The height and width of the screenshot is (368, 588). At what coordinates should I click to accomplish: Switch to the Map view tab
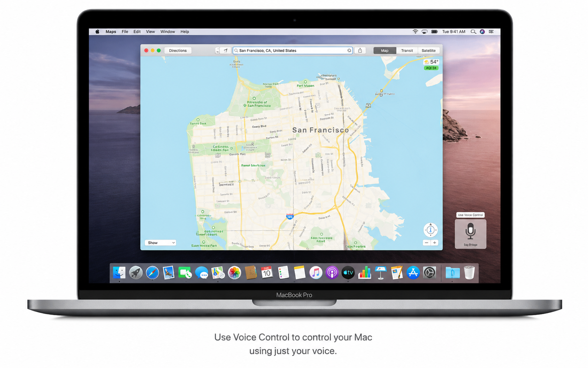coord(385,50)
